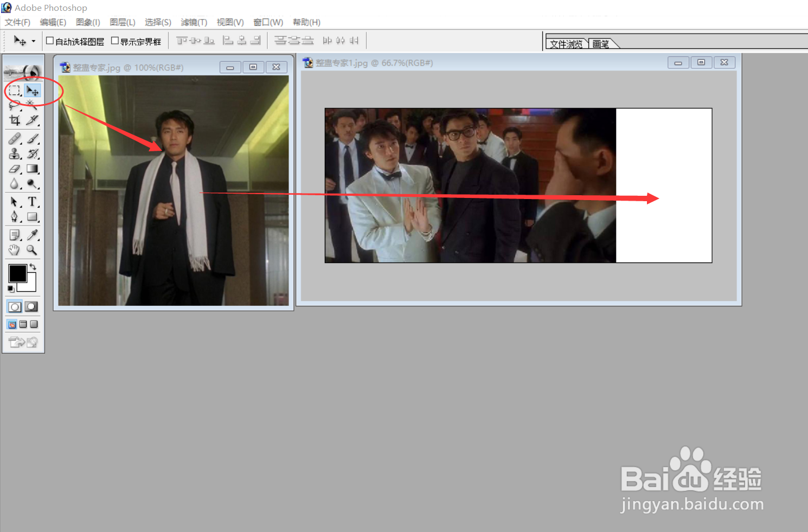808x532 pixels.
Task: Open the 视图(V) menu
Action: click(230, 22)
